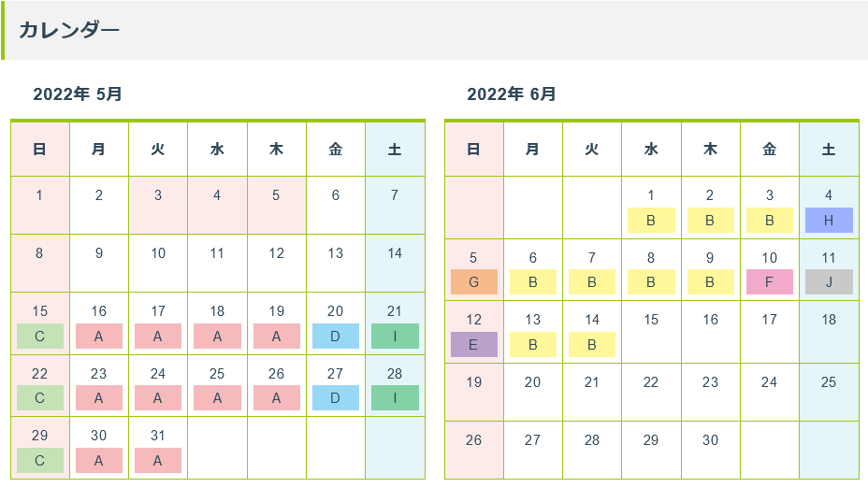Click the purple E tag on June 12
The height and width of the screenshot is (502, 868).
tap(474, 344)
